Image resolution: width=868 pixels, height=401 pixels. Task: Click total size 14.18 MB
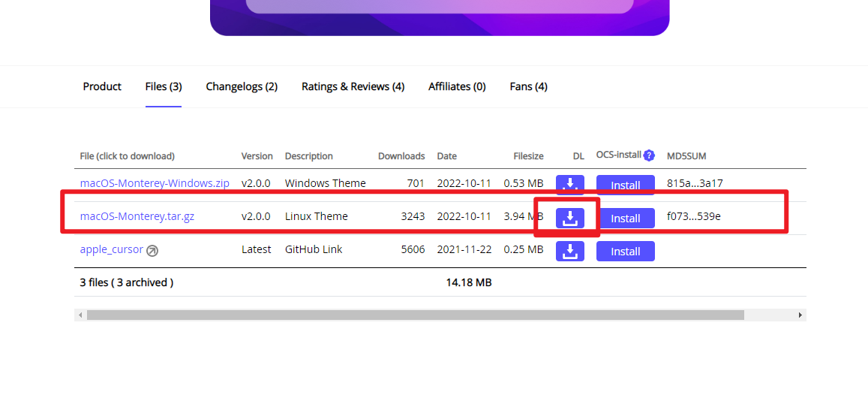(x=469, y=282)
